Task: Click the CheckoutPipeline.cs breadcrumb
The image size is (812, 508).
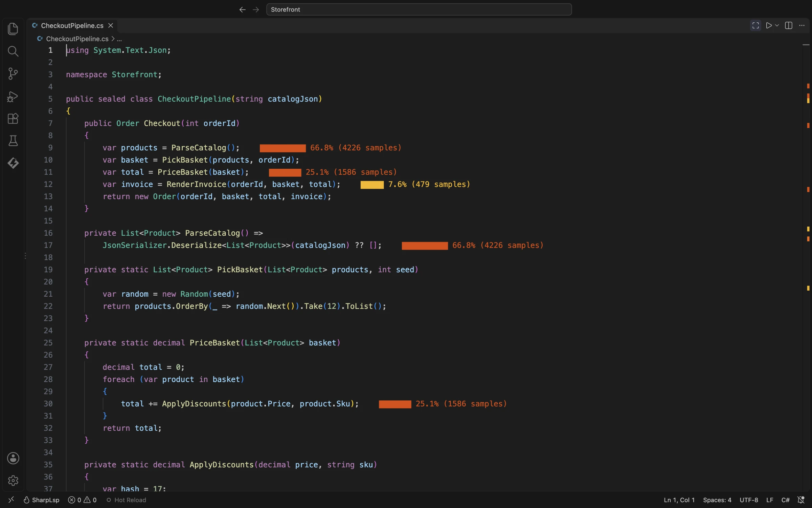Action: click(77, 39)
